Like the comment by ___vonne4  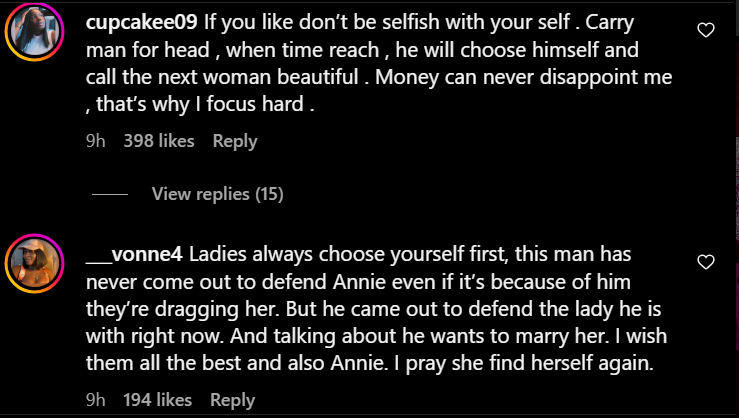706,262
